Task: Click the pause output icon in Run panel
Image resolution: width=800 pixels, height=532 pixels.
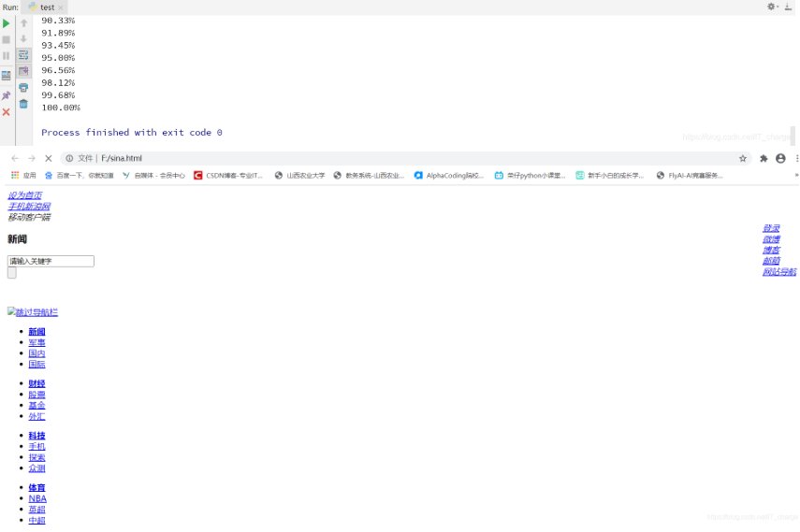Action: (7, 55)
